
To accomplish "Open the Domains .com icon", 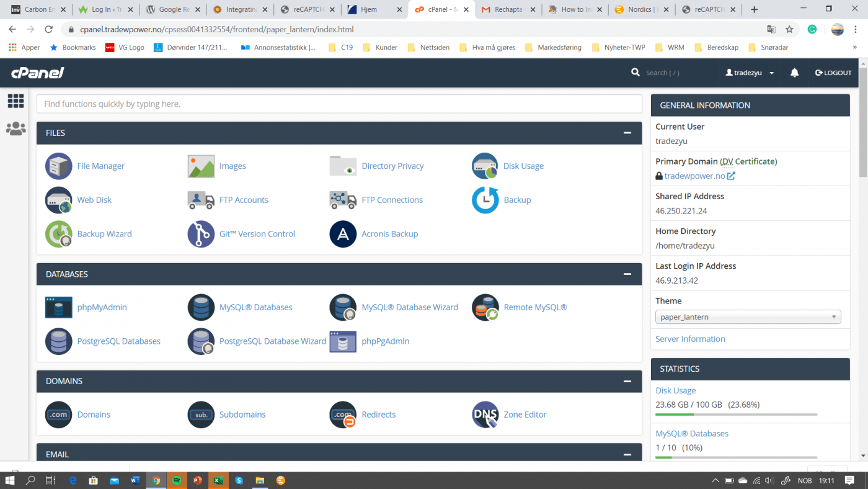I will 59,415.
